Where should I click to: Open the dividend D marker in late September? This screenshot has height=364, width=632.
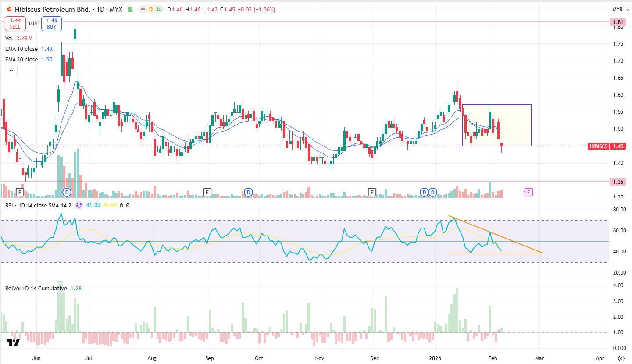pos(248,192)
